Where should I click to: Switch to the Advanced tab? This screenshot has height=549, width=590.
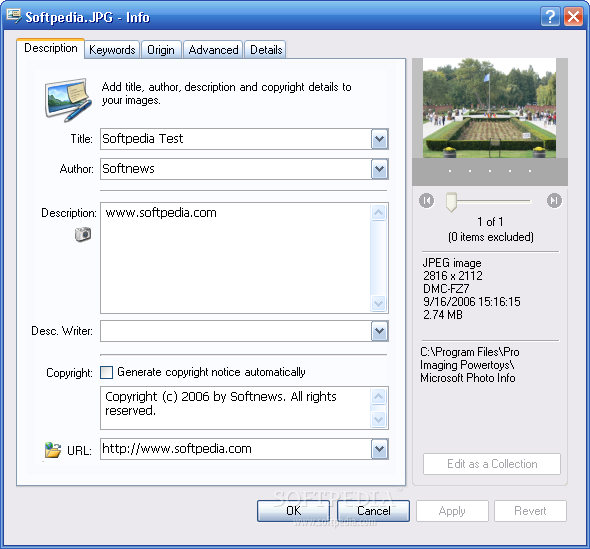[213, 50]
